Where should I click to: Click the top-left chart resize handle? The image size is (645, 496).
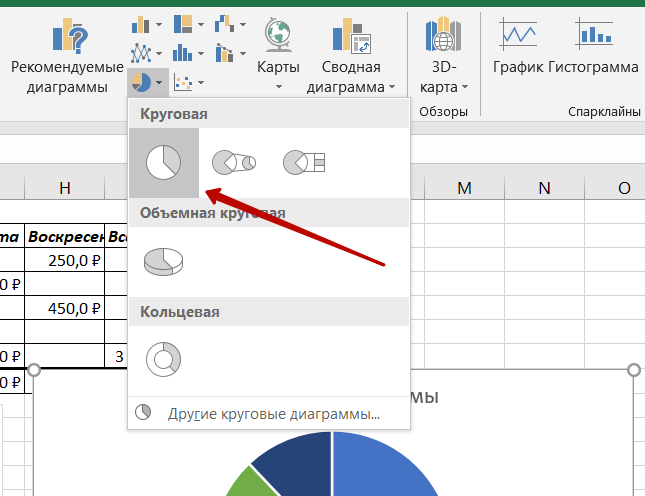34,370
